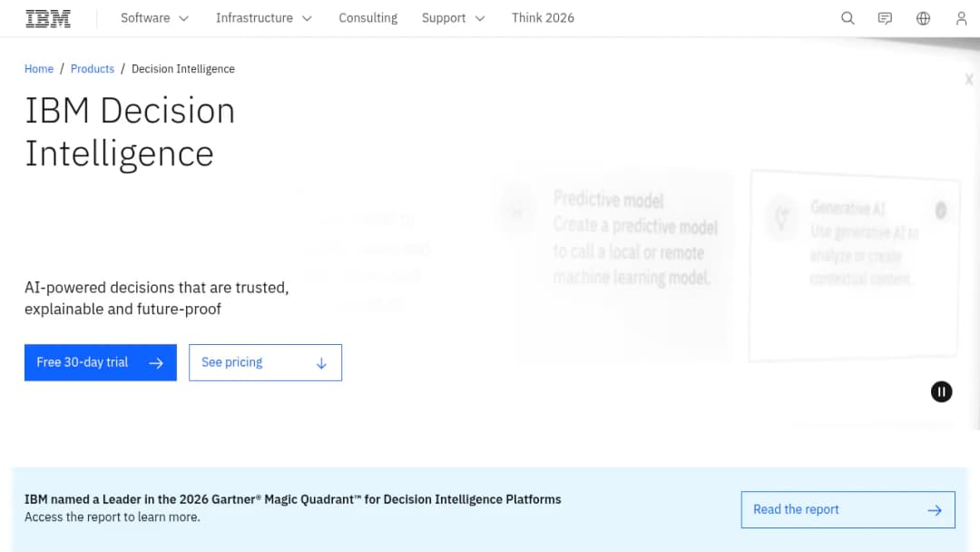Image resolution: width=980 pixels, height=552 pixels.
Task: Click the IBM Decision Intelligence heading
Action: [130, 132]
